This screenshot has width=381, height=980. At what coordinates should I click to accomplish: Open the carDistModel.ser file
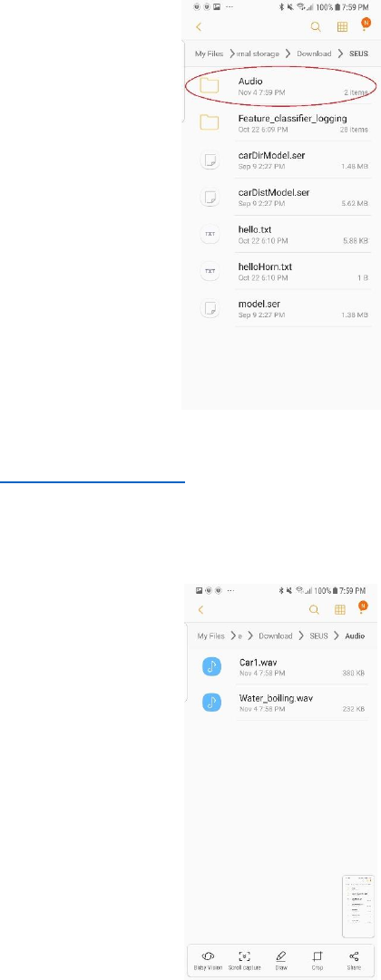click(x=282, y=197)
